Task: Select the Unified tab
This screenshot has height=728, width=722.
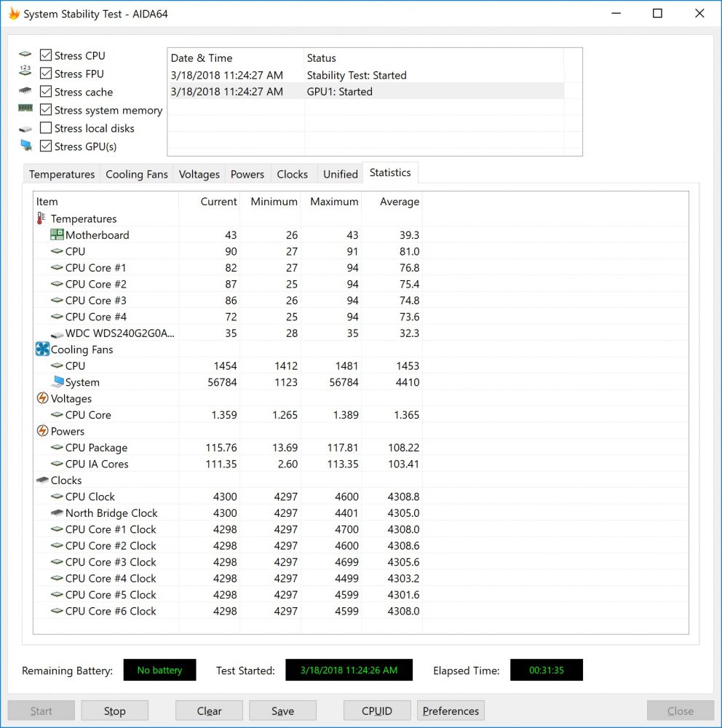Action: coord(341,174)
